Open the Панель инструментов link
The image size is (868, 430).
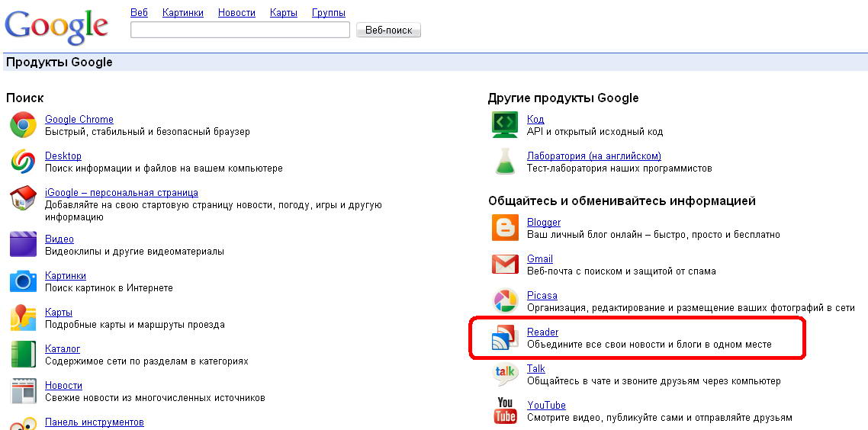[x=94, y=422]
